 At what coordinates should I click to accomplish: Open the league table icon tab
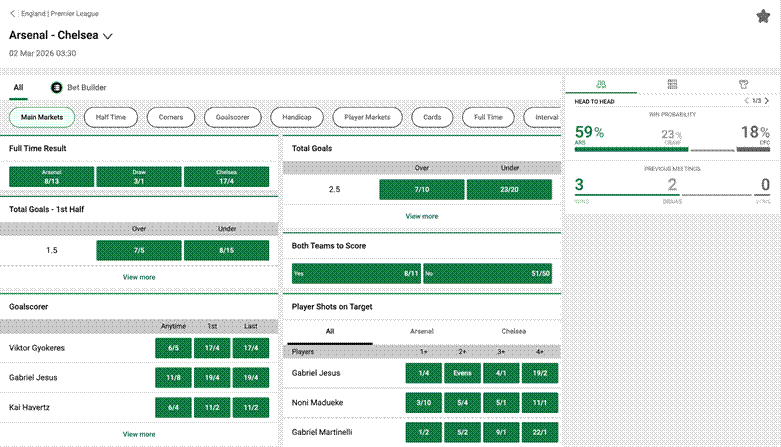pos(672,85)
